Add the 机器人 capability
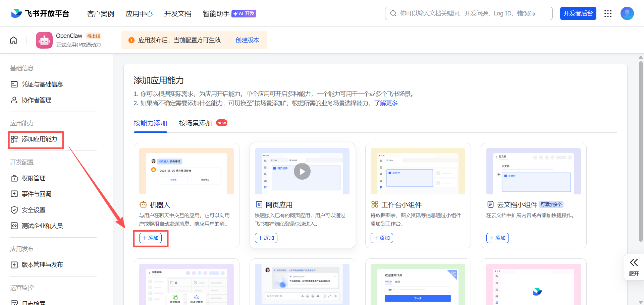This screenshot has width=644, height=305. (150, 238)
